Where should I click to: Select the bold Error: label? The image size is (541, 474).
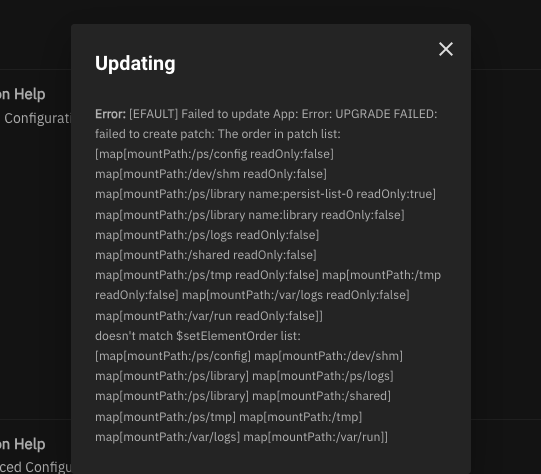click(110, 114)
